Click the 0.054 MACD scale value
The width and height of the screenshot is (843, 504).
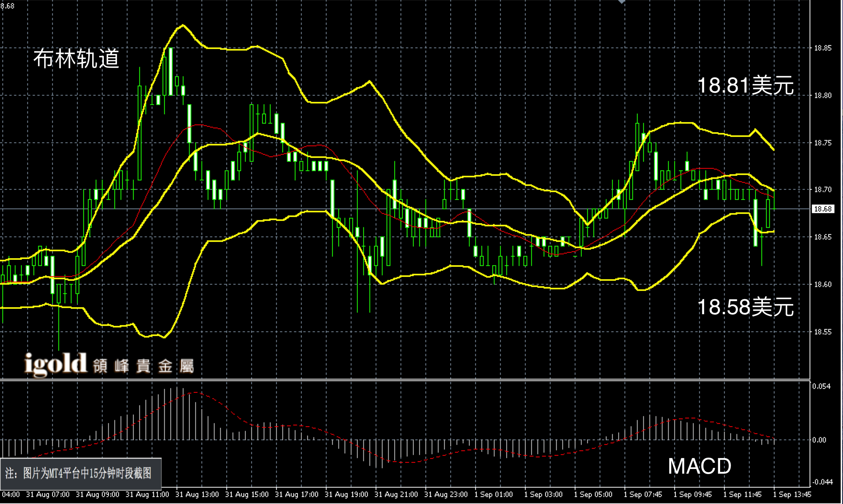820,386
